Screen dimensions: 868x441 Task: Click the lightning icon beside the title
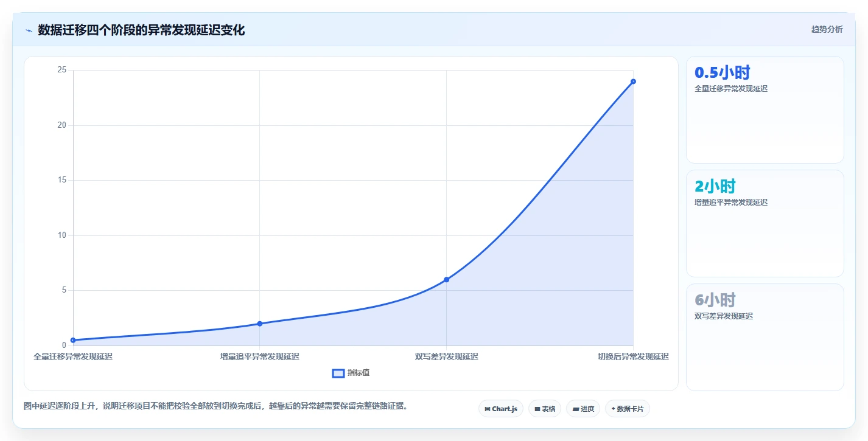point(29,30)
